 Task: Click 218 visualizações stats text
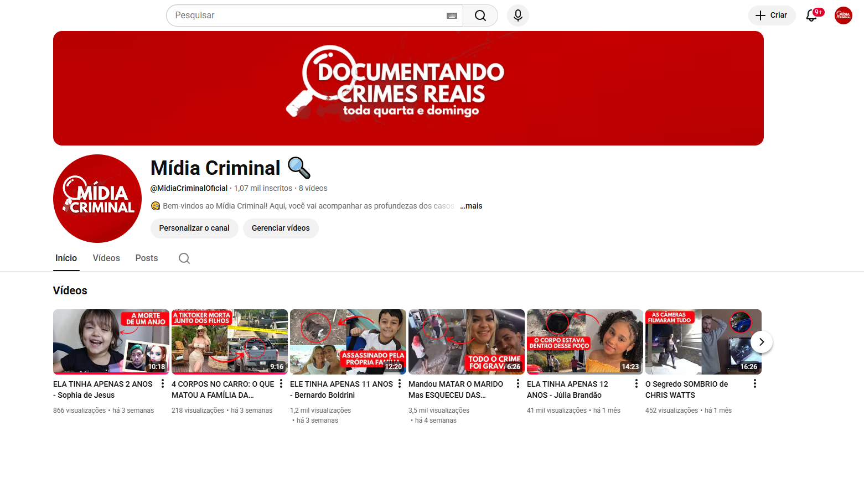tap(198, 411)
